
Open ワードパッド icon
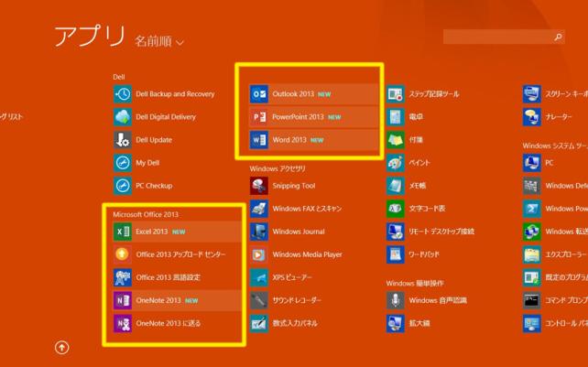point(396,254)
